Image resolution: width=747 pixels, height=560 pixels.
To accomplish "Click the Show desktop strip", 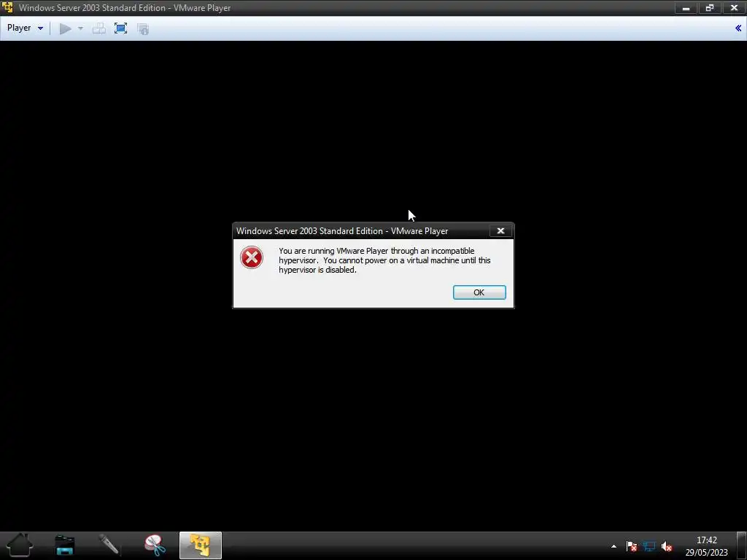I will pos(742,545).
